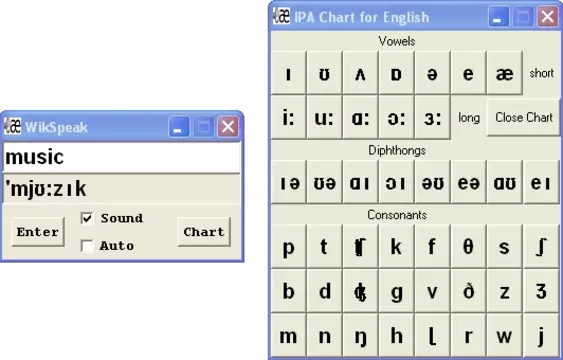The height and width of the screenshot is (360, 563).
Task: Click the Close Chart button
Action: (523, 117)
